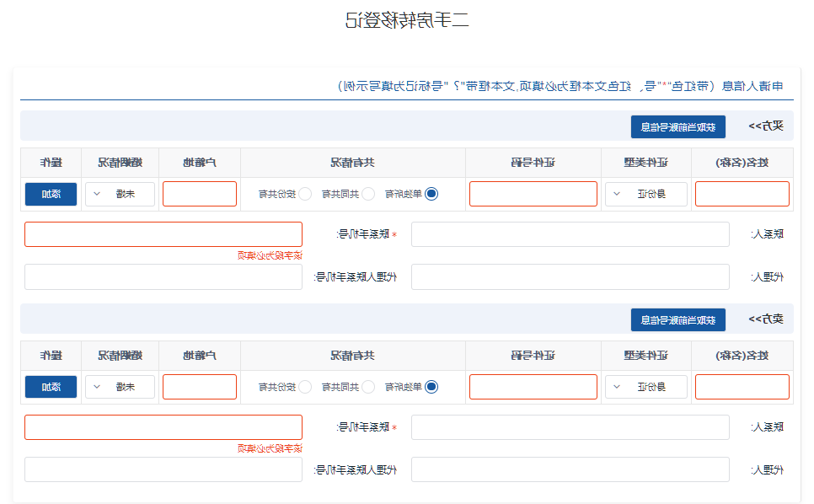Focus the 买方 联系人 input field

tap(570, 234)
